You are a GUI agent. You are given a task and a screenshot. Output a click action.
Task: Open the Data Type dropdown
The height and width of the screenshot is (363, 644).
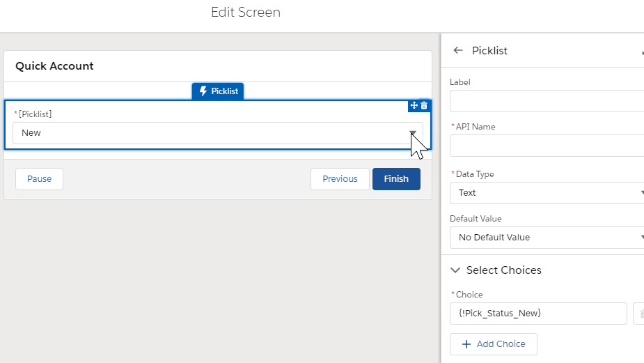pyautogui.click(x=547, y=193)
